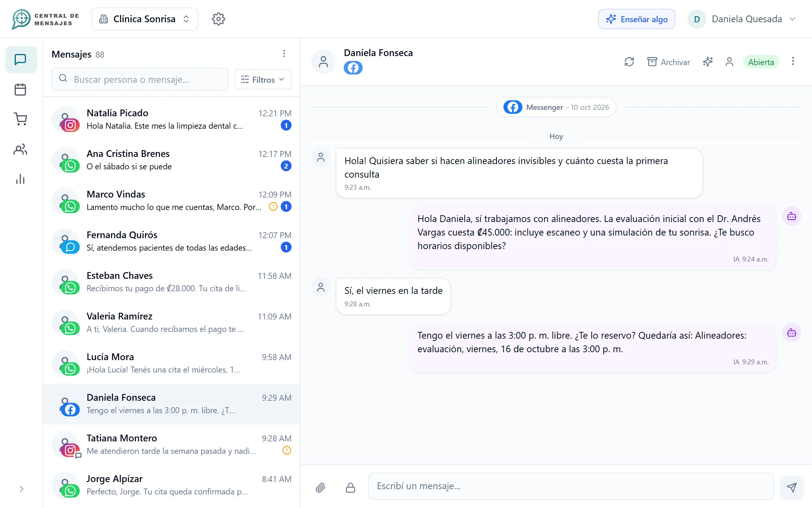The height and width of the screenshot is (508, 812).
Task: Open Jorge Alpízar conversation
Action: pos(171,485)
